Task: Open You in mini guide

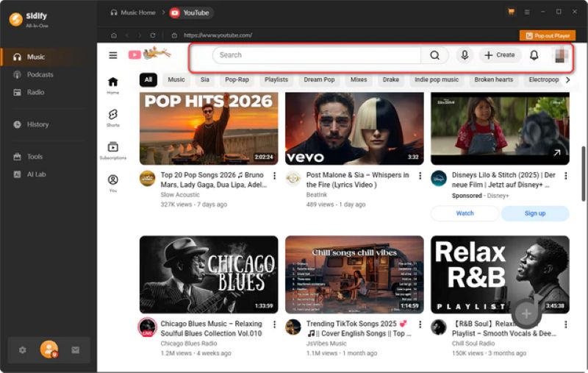Action: point(113,183)
